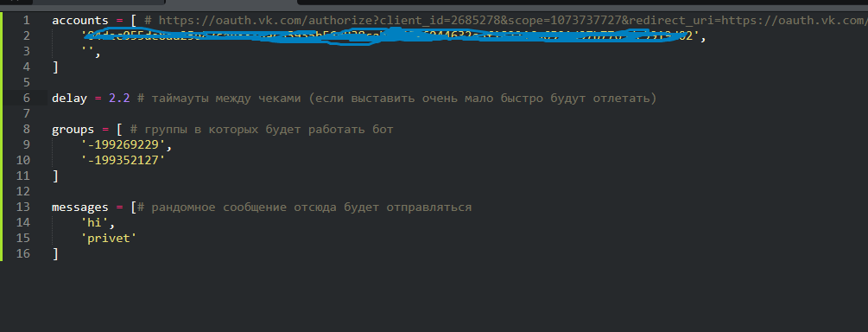Click gutter line number 10

[x=23, y=161]
